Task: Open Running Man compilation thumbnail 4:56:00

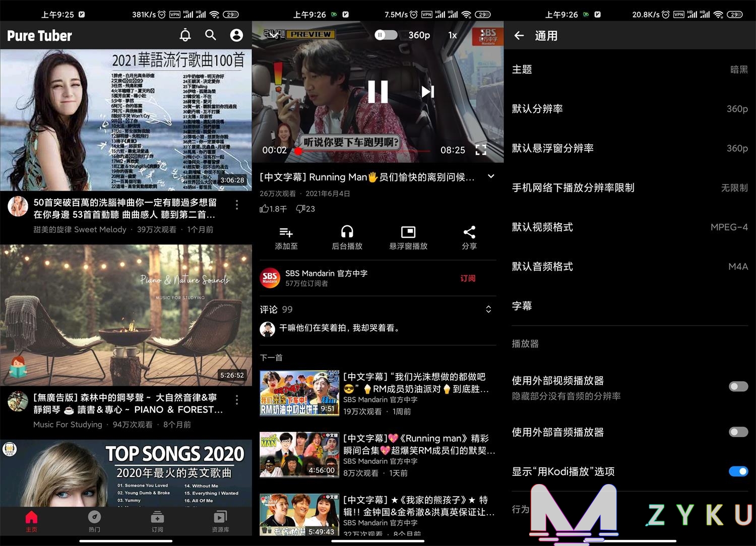Action: click(299, 455)
